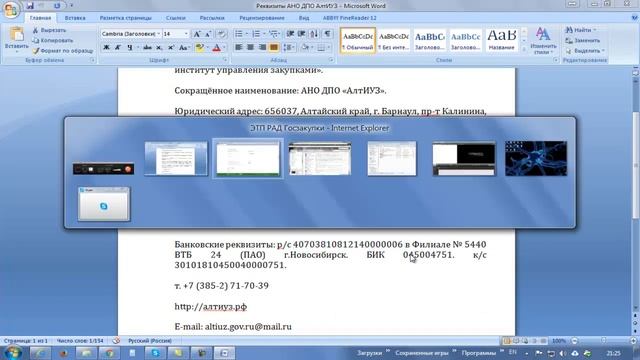
Task: Open the change case Аа dropdown
Action: coord(184,48)
